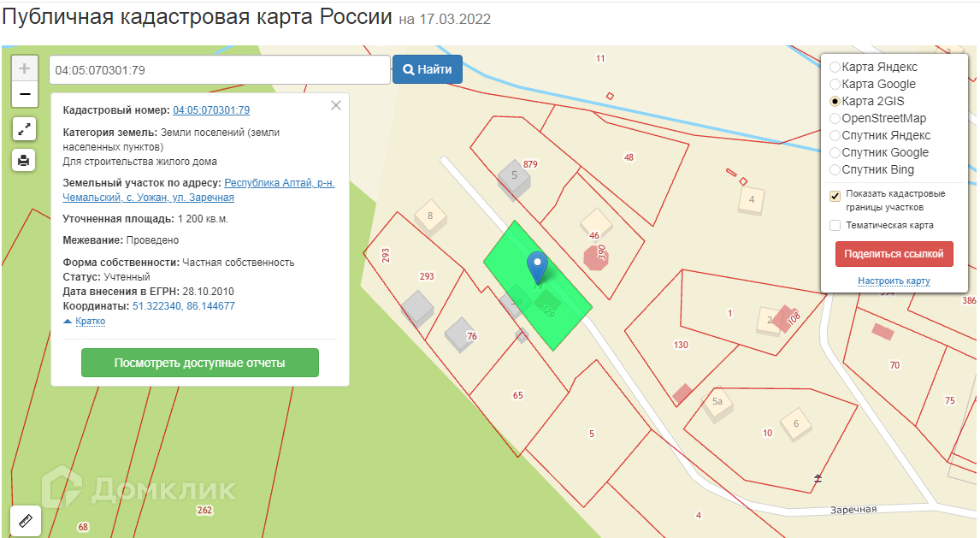This screenshot has width=980, height=538.
Task: Open Настроить карту link
Action: (x=894, y=281)
